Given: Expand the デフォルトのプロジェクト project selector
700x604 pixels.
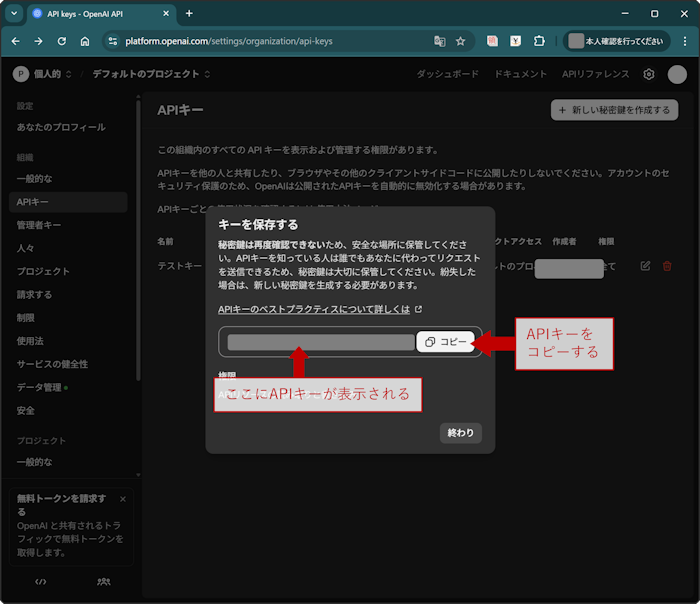Looking at the screenshot, I should (151, 74).
